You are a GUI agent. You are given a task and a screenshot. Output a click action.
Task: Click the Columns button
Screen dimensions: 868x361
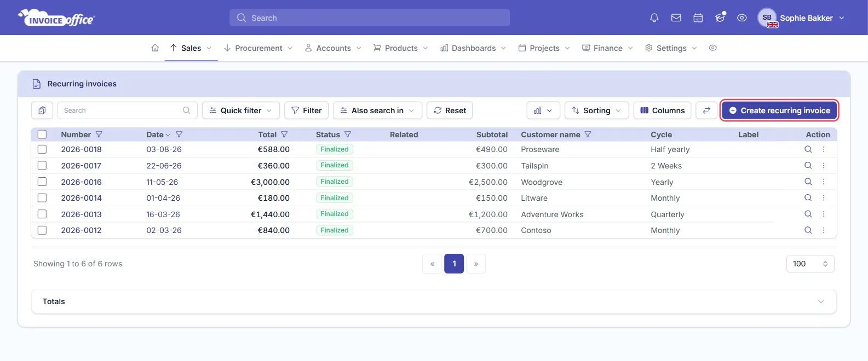pyautogui.click(x=663, y=110)
